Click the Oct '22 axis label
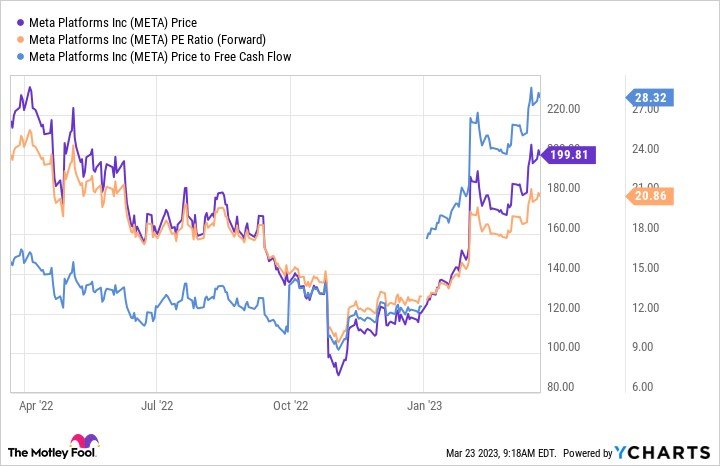Screen dimensions: 720x466 (x=290, y=406)
